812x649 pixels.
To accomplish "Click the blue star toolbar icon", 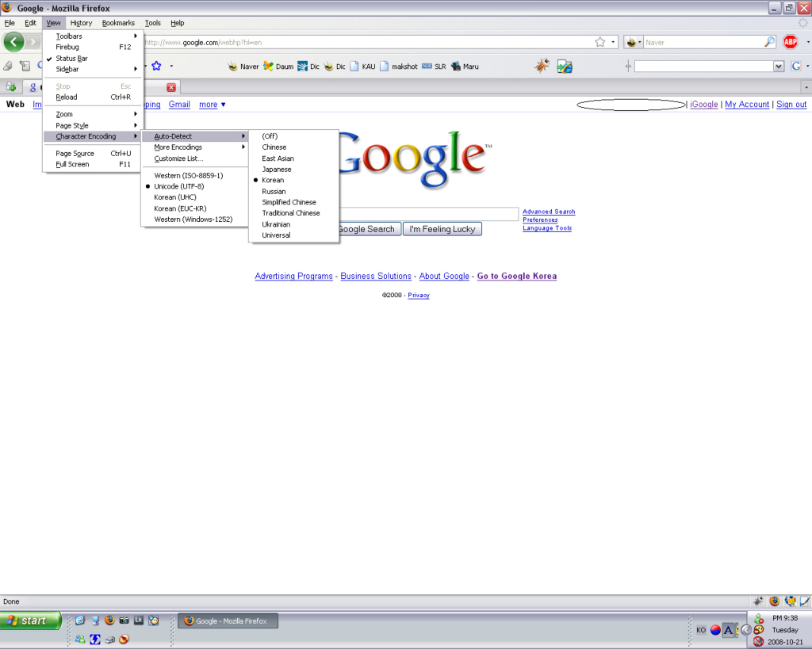I will click(x=156, y=66).
